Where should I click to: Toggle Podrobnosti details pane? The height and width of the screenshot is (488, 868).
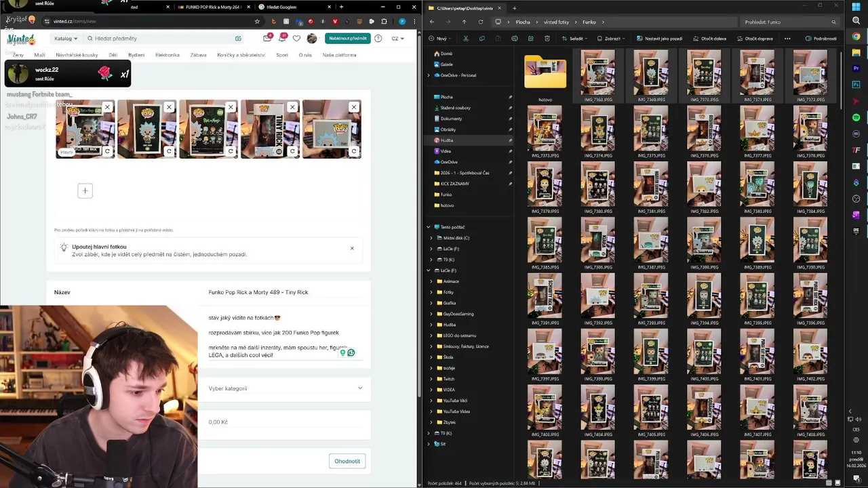tap(821, 39)
